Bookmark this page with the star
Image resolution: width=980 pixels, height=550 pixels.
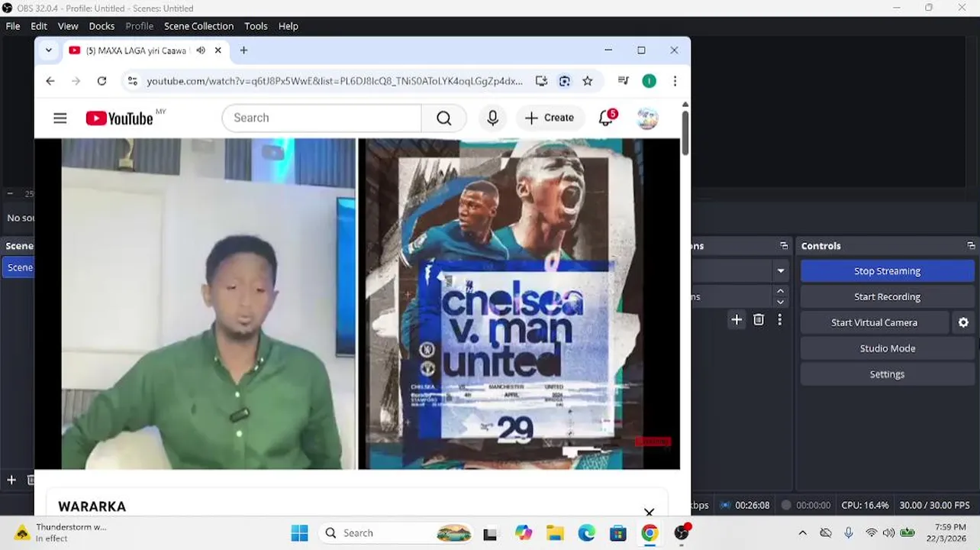coord(588,81)
